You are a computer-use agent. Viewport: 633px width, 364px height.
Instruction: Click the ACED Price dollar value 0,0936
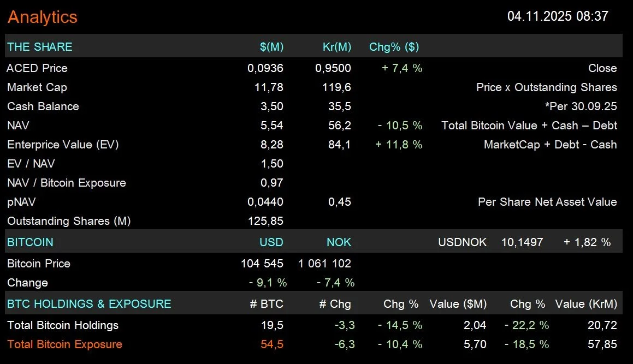point(265,68)
